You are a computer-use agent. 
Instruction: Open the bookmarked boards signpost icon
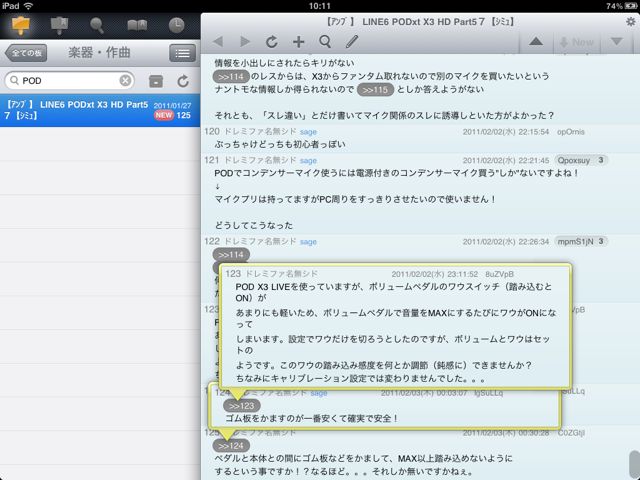[x=59, y=25]
